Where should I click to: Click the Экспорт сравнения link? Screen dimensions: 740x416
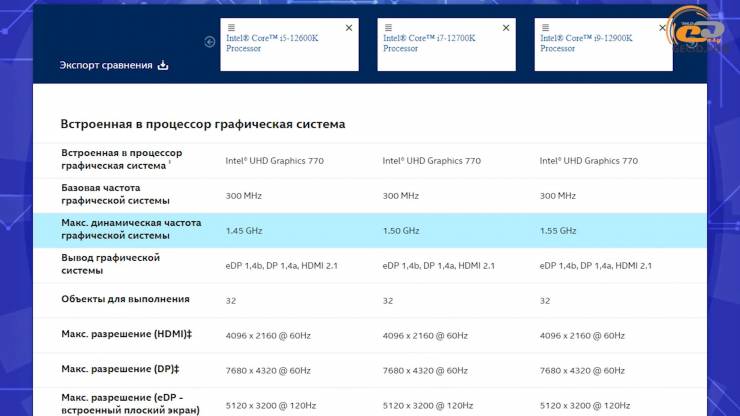[x=106, y=65]
